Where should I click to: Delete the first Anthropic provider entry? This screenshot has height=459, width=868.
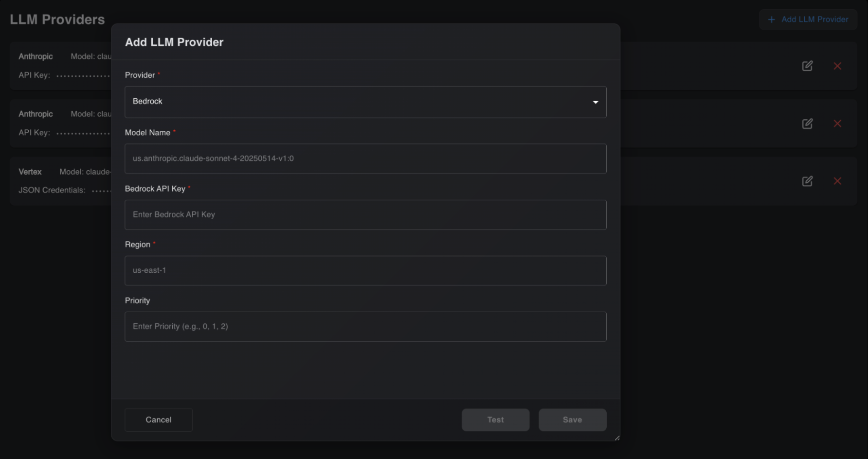837,66
